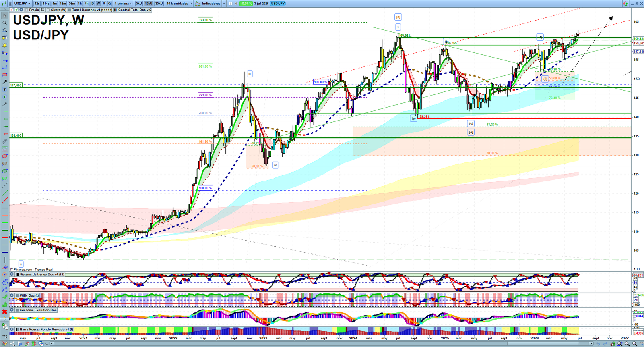Click the red plus add-panel icon
644x347 pixels.
coord(12,10)
